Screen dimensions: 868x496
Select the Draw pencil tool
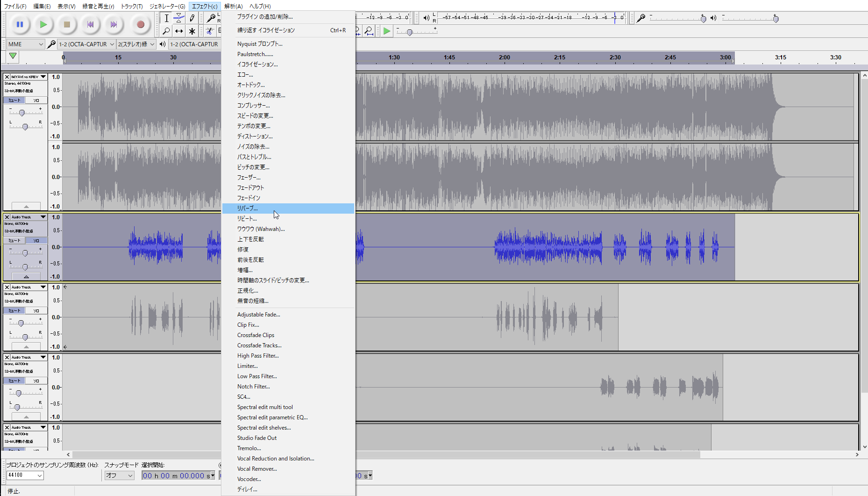[192, 18]
